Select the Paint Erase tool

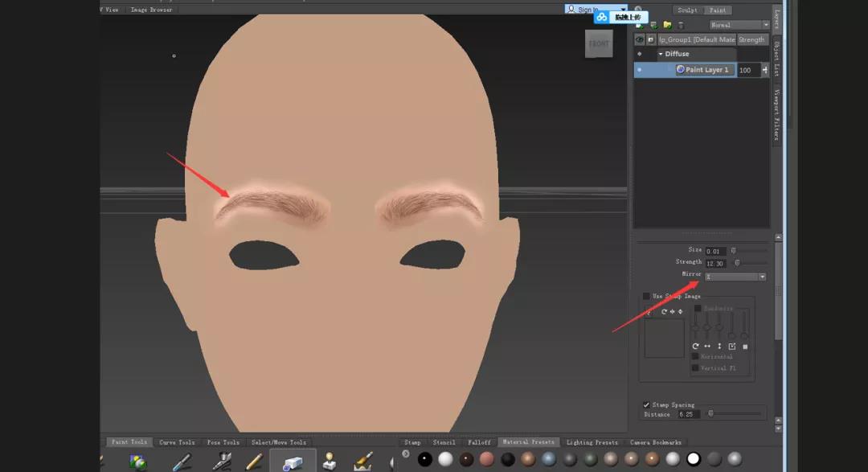[x=293, y=462]
